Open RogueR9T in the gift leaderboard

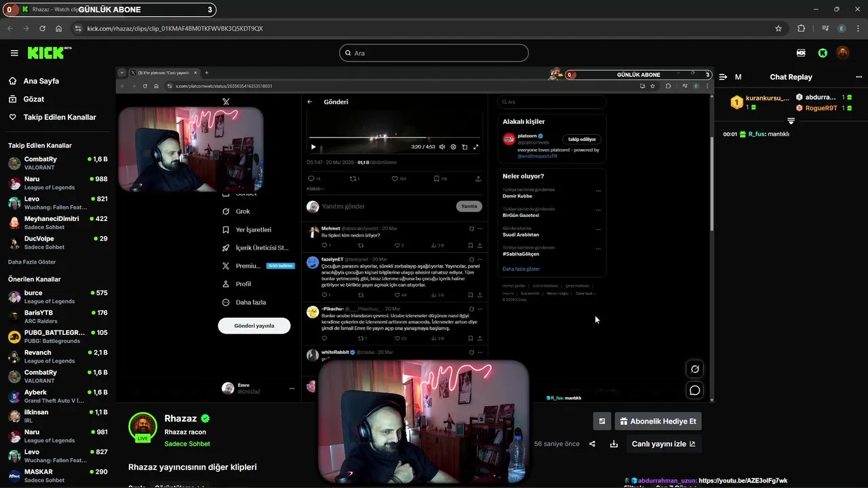[x=821, y=108]
